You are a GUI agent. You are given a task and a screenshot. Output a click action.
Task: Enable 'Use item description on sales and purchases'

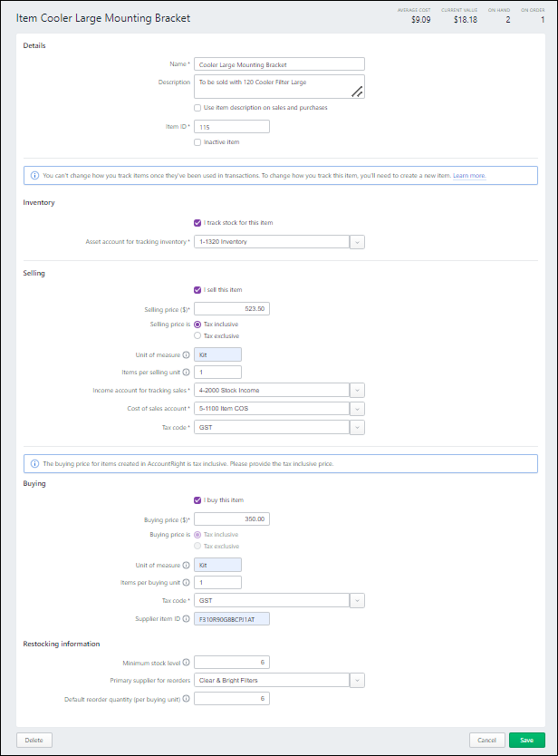point(197,107)
